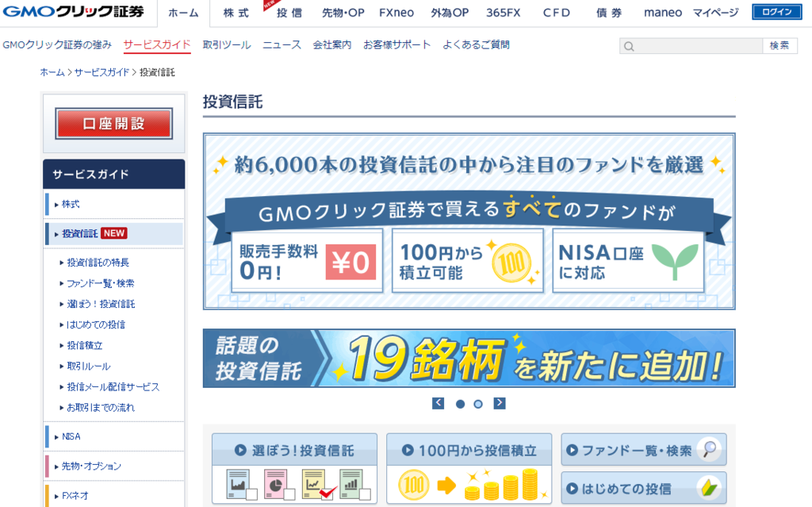Open ファンド一覧・検索 sidebar link
This screenshot has width=812, height=507.
(x=101, y=283)
